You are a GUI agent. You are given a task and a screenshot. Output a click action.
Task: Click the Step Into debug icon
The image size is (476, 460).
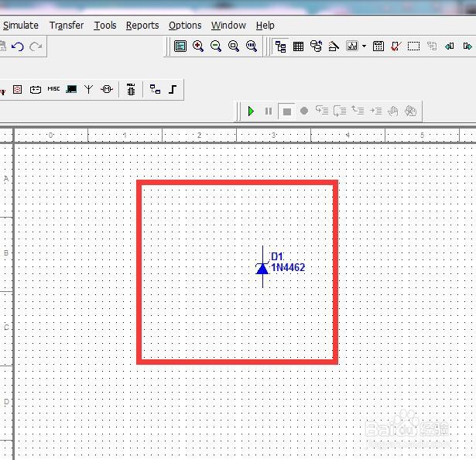[322, 111]
